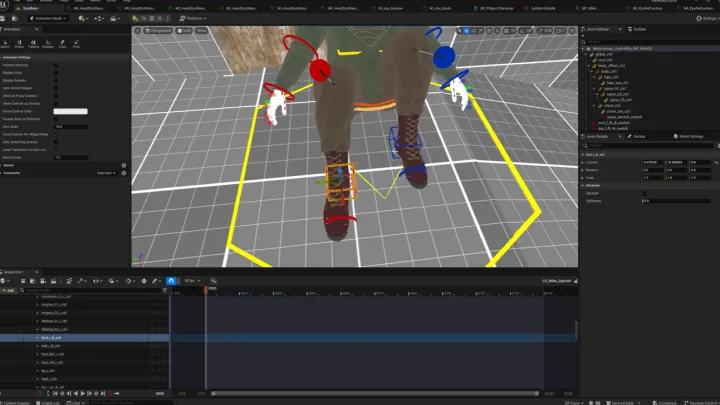Switch to the BP_PlayerCharacter tab
Image resolution: width=720 pixels, height=405 pixels.
(x=494, y=8)
